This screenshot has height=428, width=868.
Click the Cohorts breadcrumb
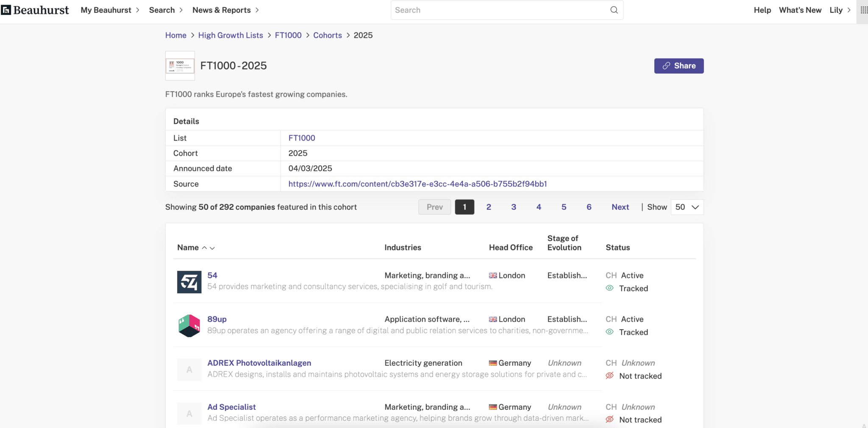pos(328,35)
